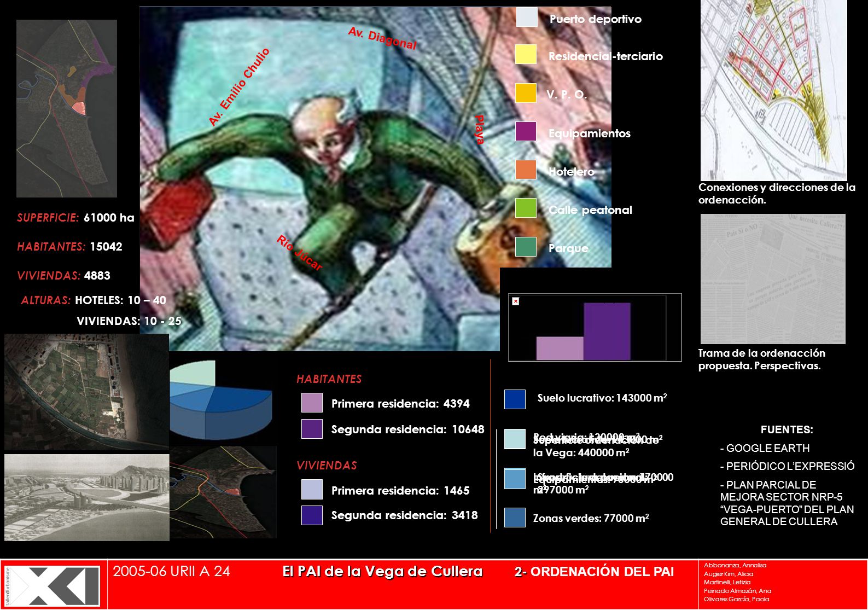Click the footer heading 2- ORDENACIÓN DEL PAI

pos(594,572)
